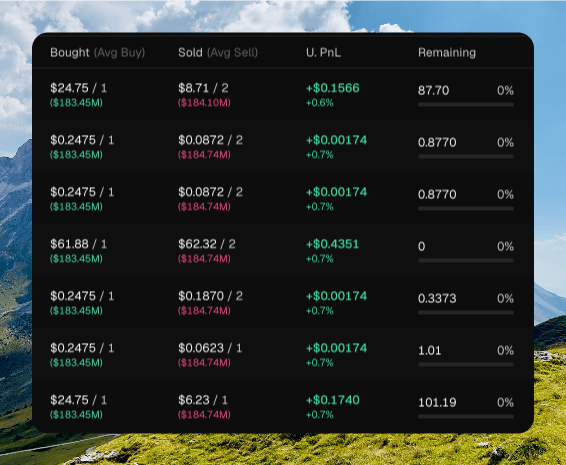Click the ($183.45M) avg buy under $61.88
The width and height of the screenshot is (566, 465).
click(76, 259)
